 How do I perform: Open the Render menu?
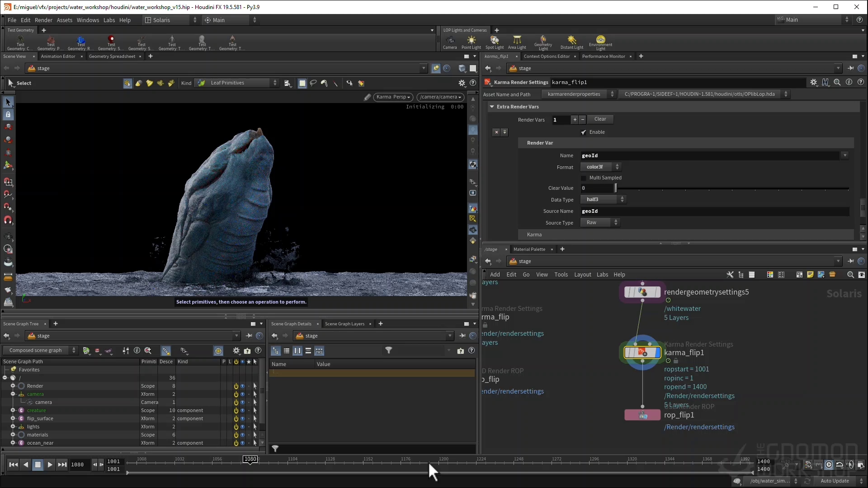(43, 20)
